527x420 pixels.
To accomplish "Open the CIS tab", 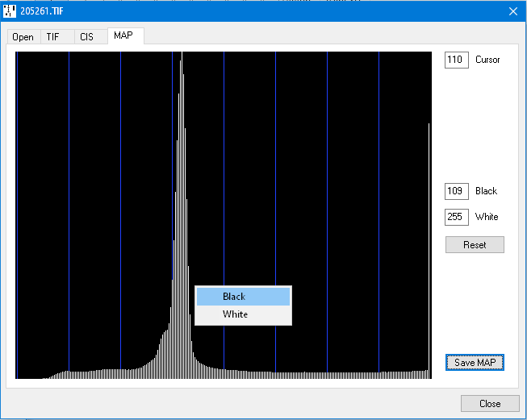I will (x=86, y=37).
